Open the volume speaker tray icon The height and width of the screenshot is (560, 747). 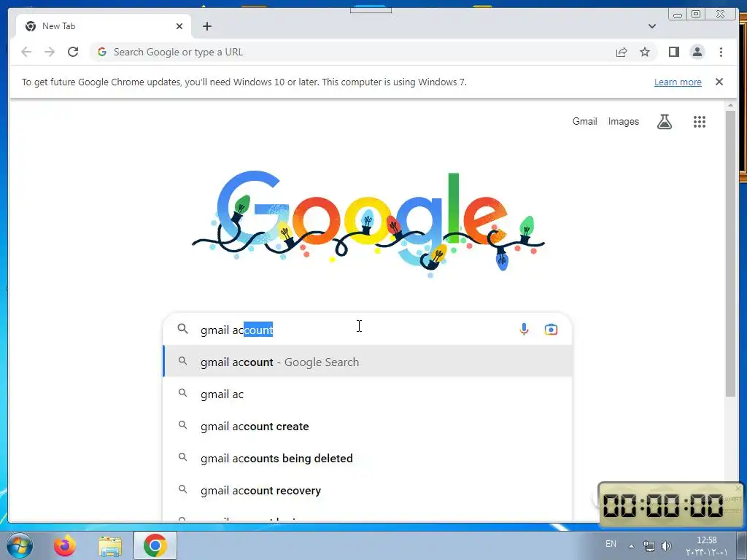click(666, 546)
